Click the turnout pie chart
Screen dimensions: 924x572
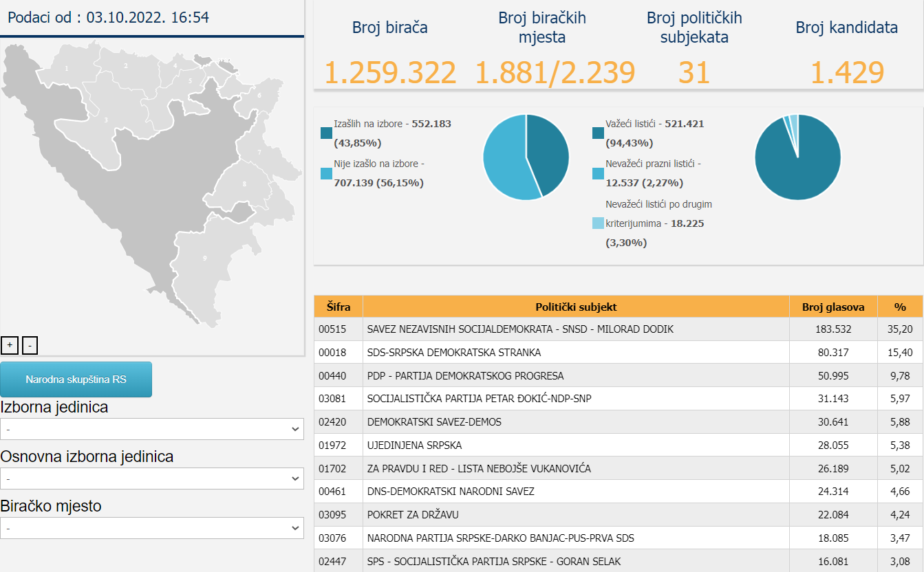point(526,157)
